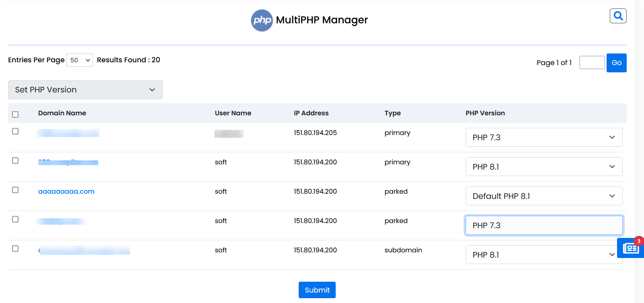Toggle the select-all checkbox in header
The width and height of the screenshot is (644, 303).
click(x=15, y=115)
